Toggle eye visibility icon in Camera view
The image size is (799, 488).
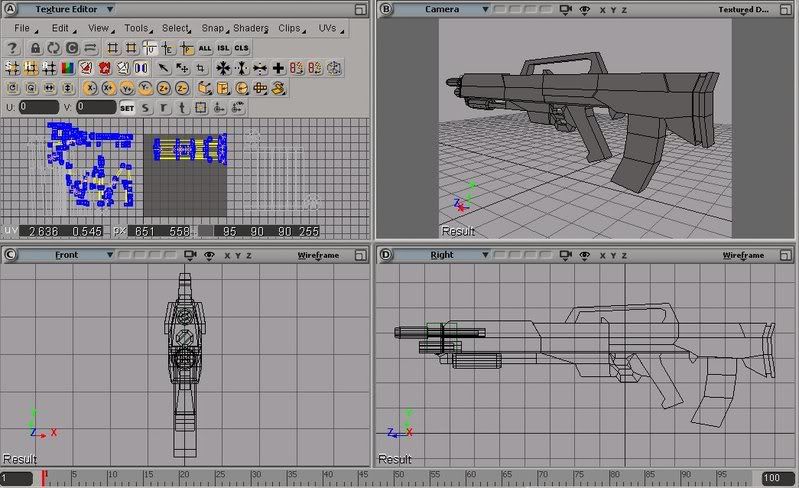[x=584, y=10]
